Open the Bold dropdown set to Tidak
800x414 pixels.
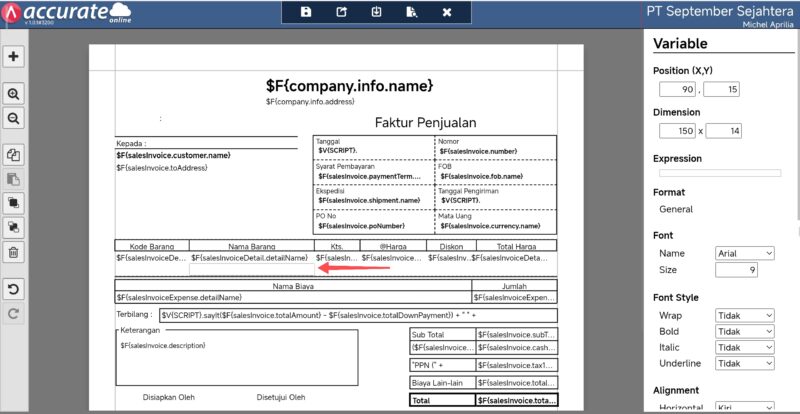(745, 331)
